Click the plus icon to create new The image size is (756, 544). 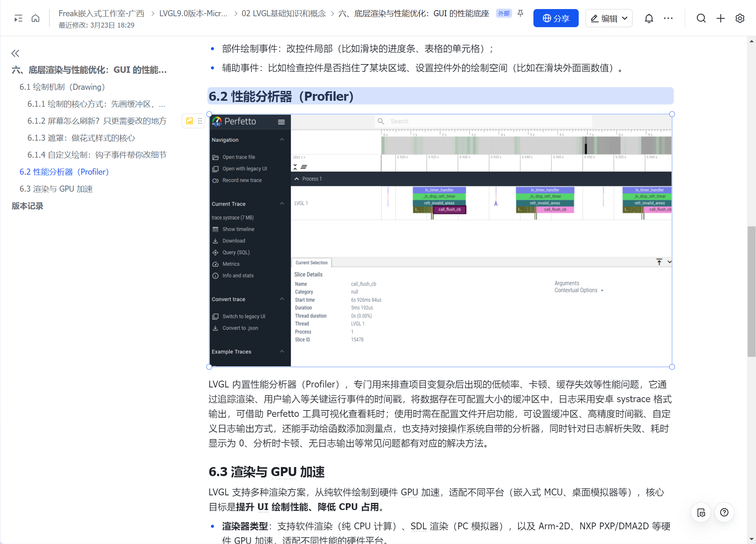pos(721,18)
